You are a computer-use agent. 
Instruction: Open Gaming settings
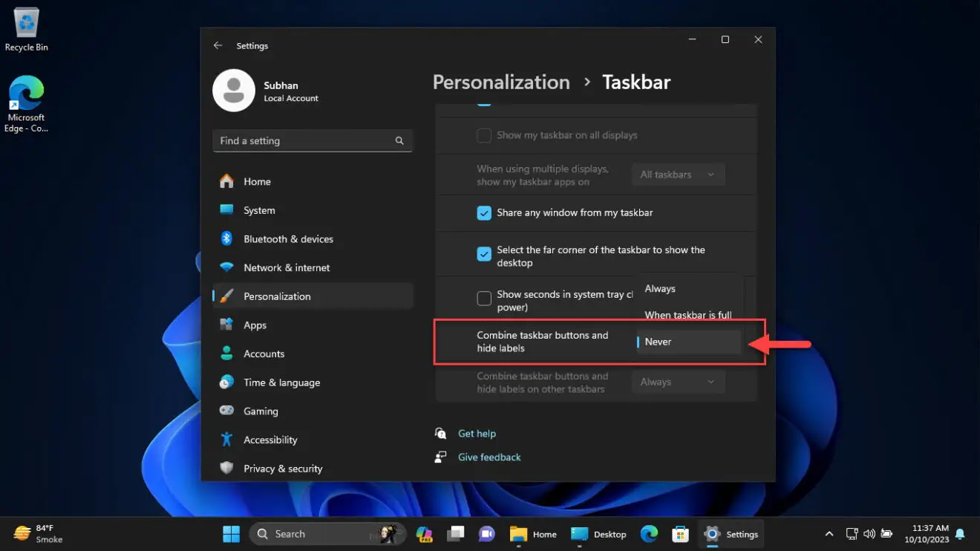click(260, 411)
